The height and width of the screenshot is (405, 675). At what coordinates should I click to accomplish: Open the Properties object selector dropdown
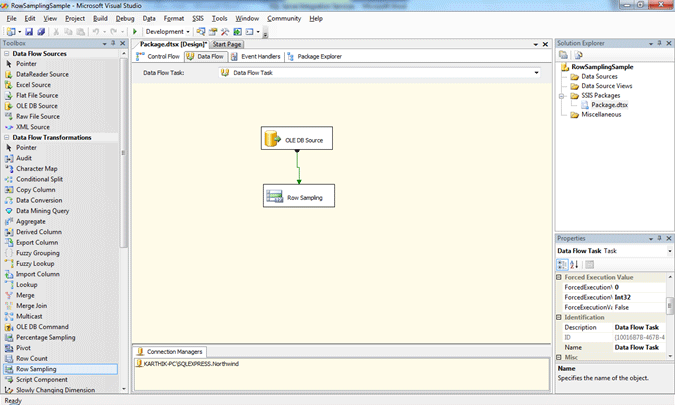coord(670,251)
